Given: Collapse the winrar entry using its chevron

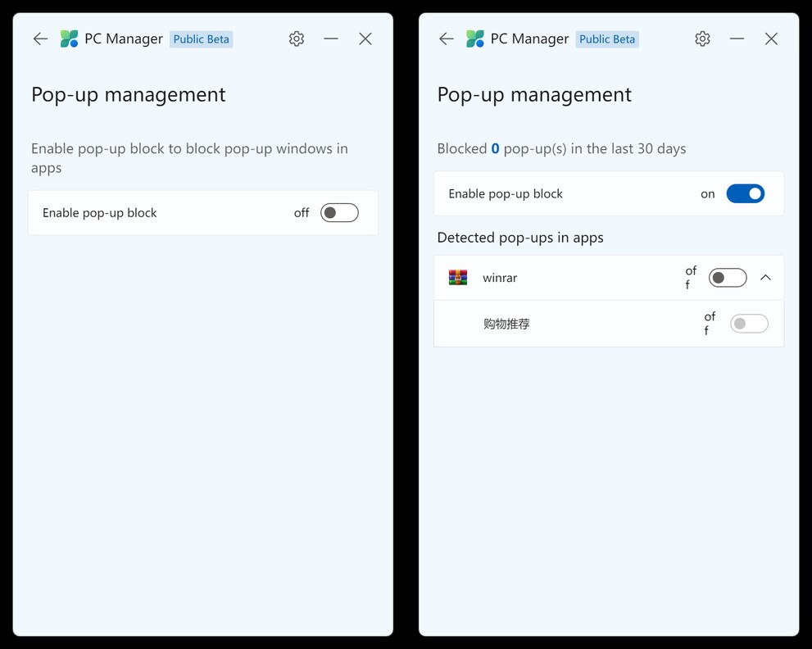Looking at the screenshot, I should (765, 278).
